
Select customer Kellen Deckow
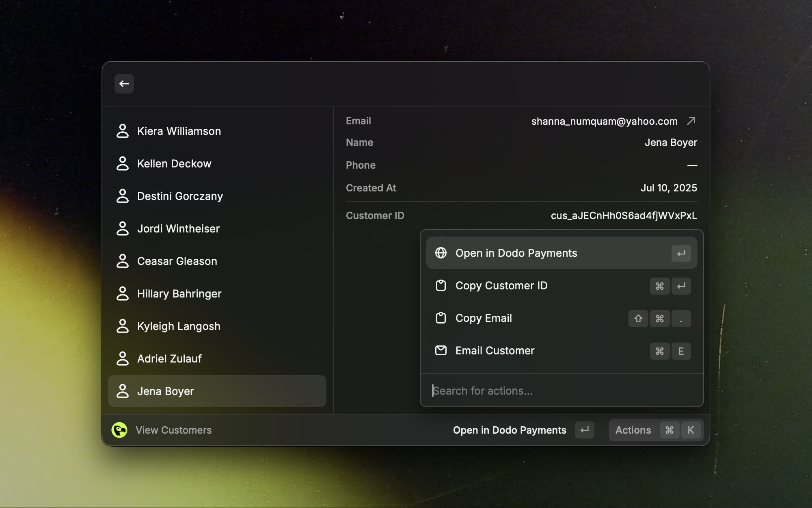point(174,163)
